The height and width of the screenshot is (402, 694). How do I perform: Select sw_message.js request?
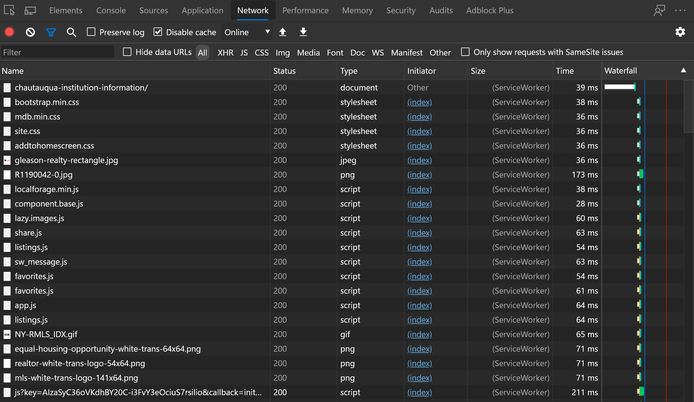[41, 262]
